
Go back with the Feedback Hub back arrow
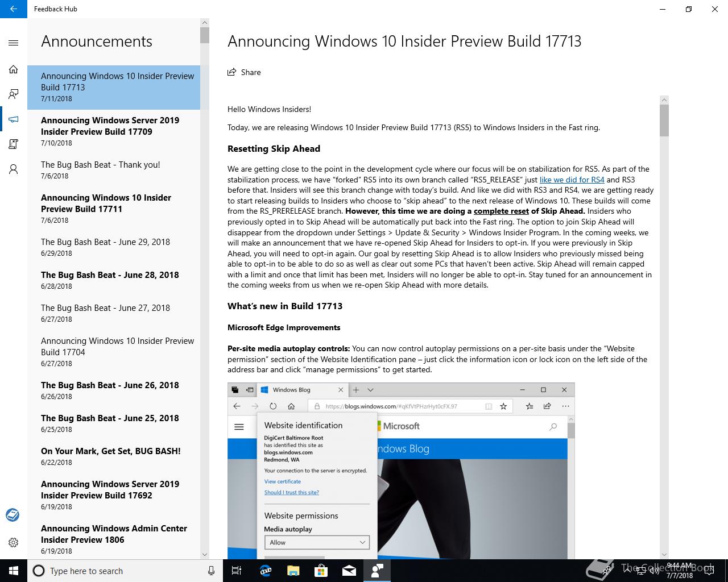click(x=14, y=9)
